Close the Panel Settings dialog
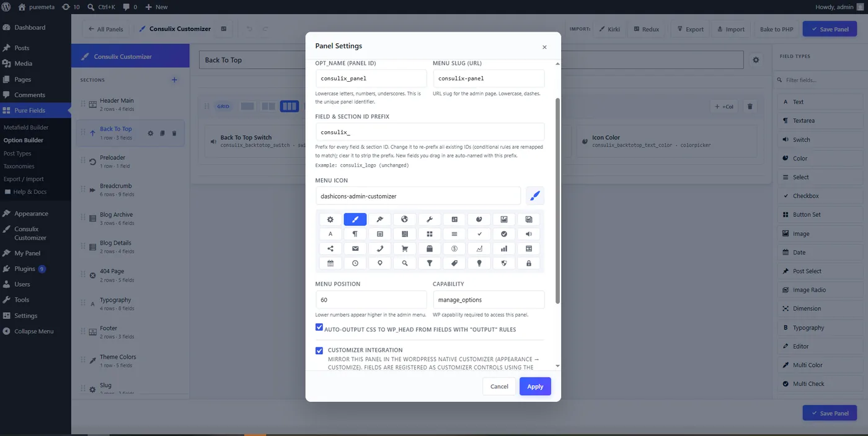Viewport: 868px width, 436px height. [544, 47]
